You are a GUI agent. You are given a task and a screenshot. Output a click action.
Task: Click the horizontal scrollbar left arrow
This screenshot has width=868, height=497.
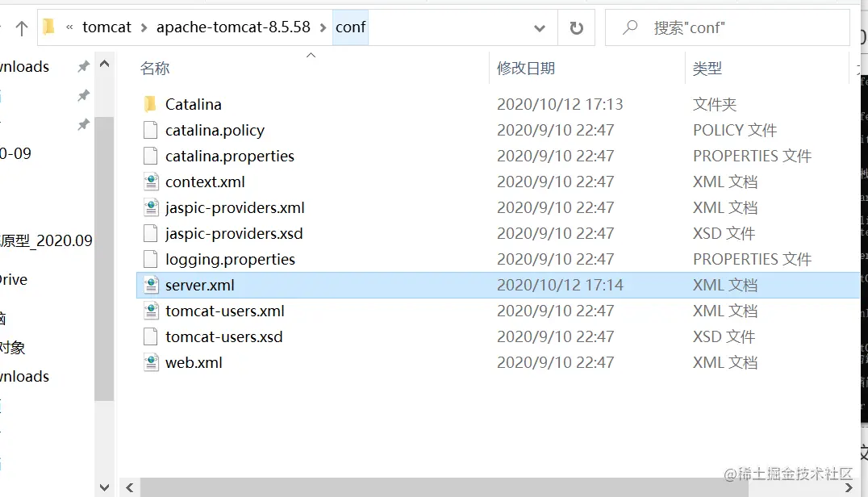coord(130,487)
